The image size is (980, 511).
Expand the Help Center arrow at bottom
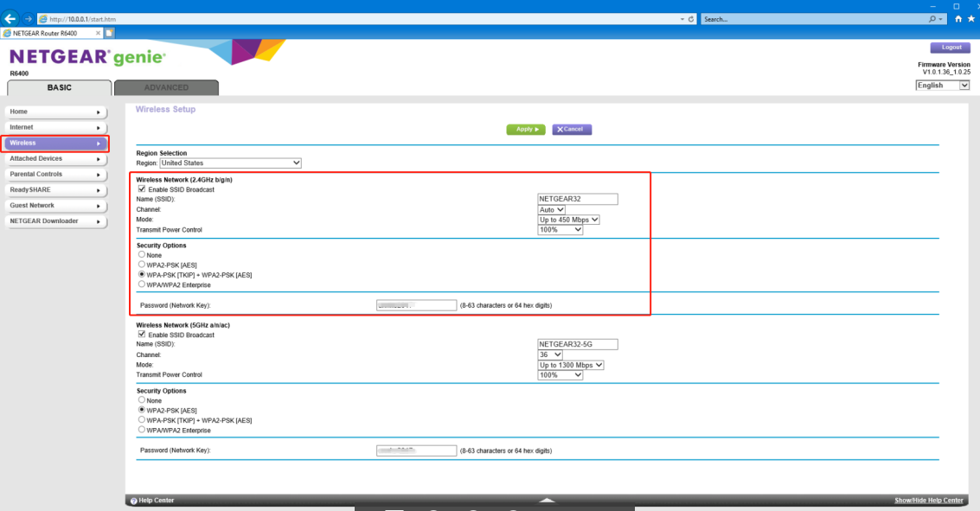546,500
